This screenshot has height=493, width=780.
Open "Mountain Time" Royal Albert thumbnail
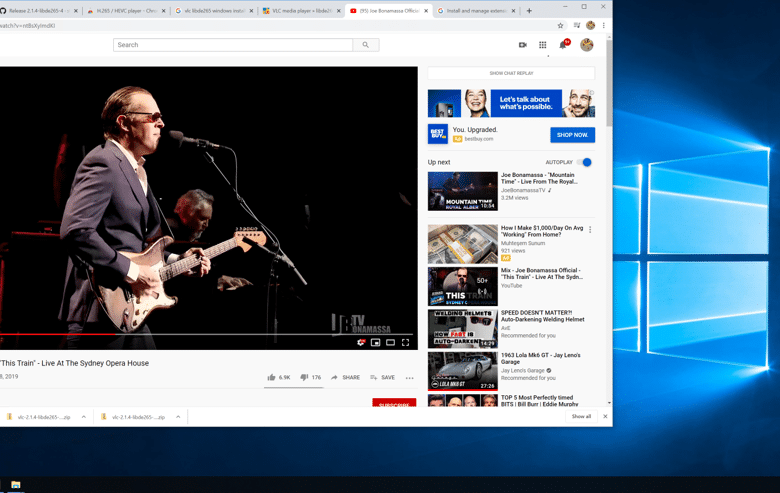(x=463, y=191)
